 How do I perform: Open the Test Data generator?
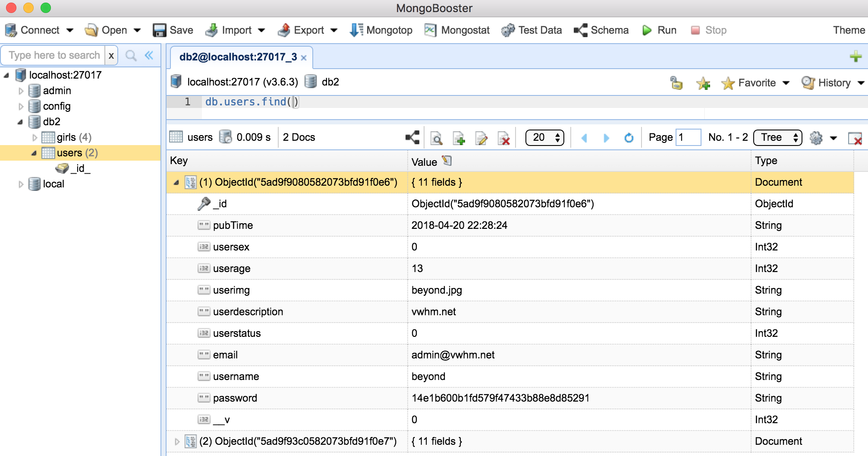[531, 30]
